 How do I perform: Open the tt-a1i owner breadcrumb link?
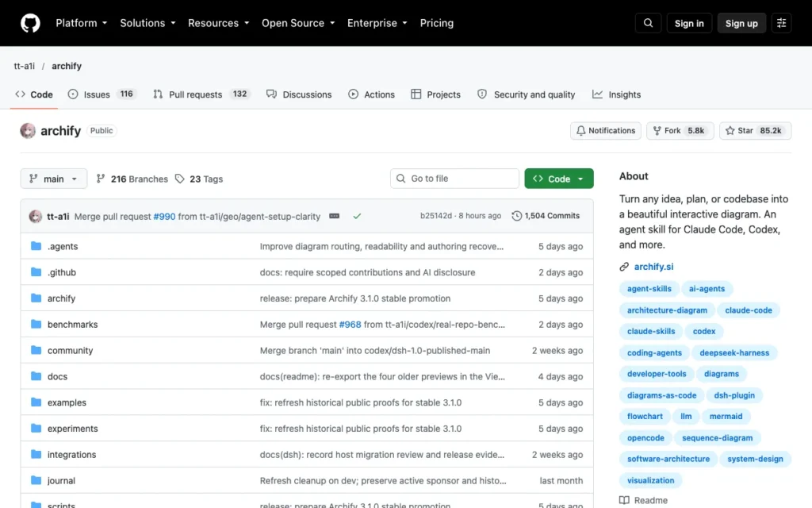(x=25, y=66)
